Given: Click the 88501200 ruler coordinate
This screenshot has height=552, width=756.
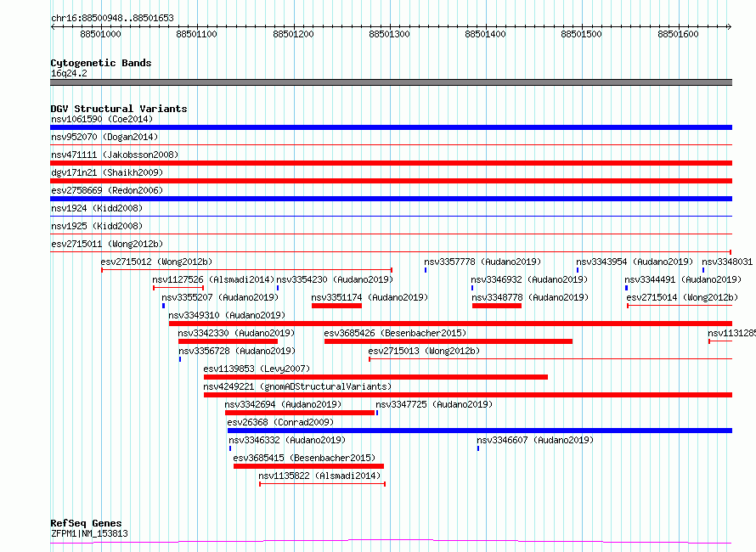Looking at the screenshot, I should (x=293, y=34).
